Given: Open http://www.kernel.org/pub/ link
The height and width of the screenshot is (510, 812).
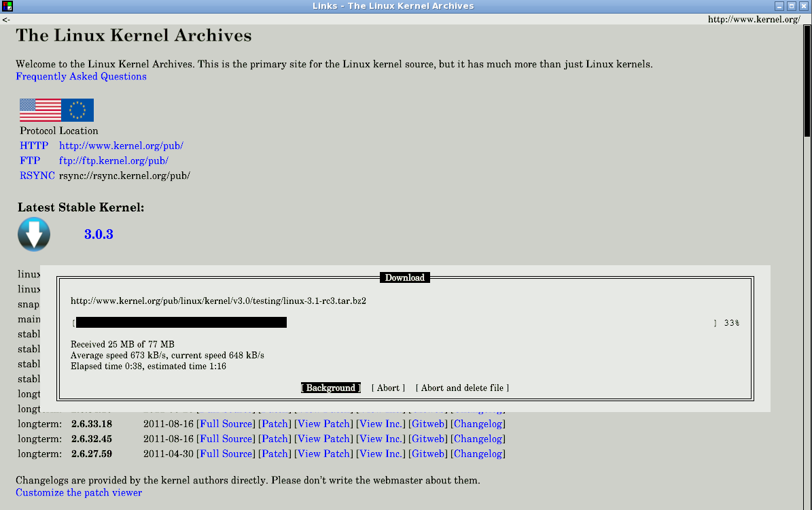Looking at the screenshot, I should pos(121,146).
